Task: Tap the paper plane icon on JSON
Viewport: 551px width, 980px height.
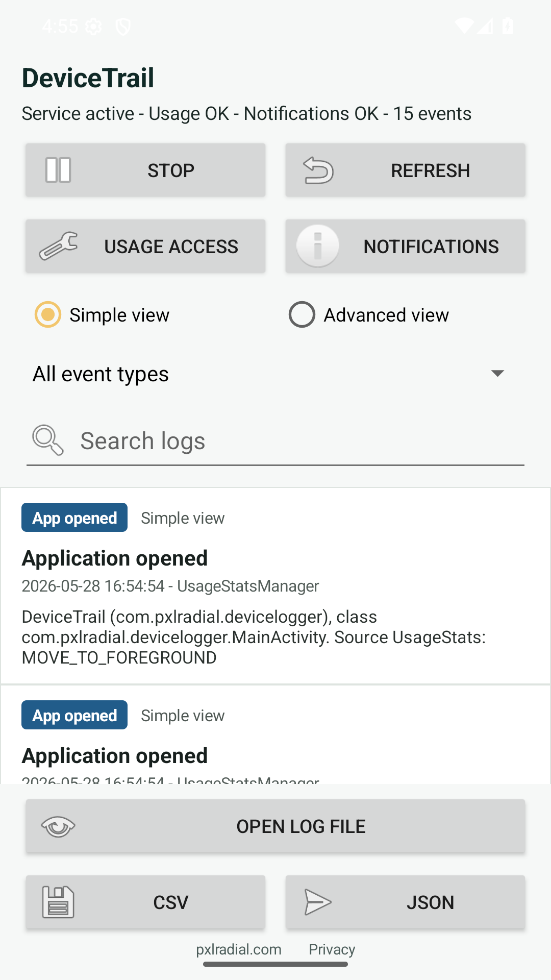Action: pyautogui.click(x=318, y=902)
